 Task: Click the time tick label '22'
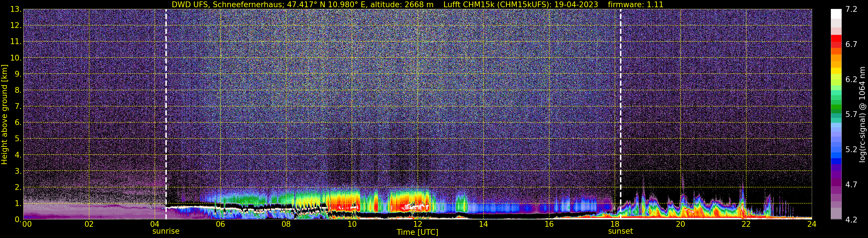click(746, 224)
